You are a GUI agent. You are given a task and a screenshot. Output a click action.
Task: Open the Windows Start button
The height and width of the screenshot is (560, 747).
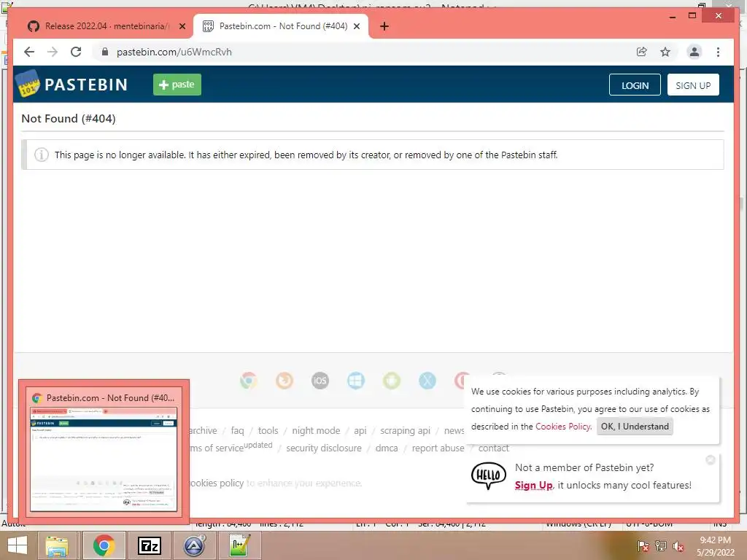pos(18,545)
